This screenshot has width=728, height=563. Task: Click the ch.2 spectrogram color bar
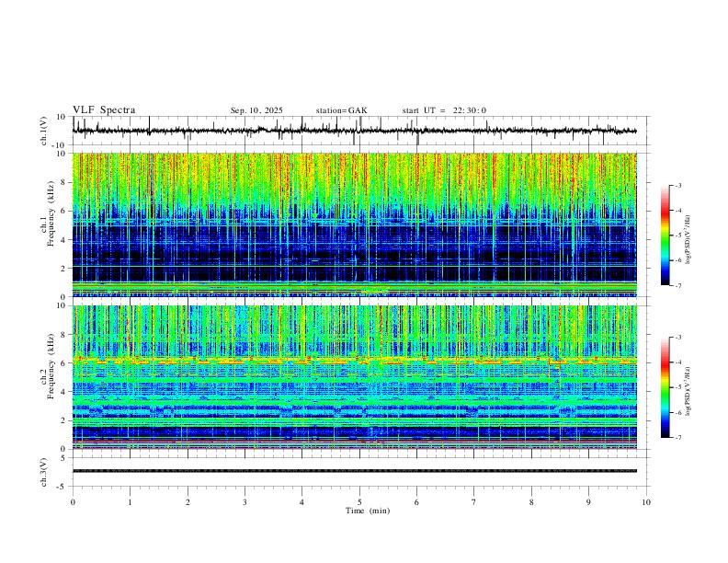click(x=665, y=387)
